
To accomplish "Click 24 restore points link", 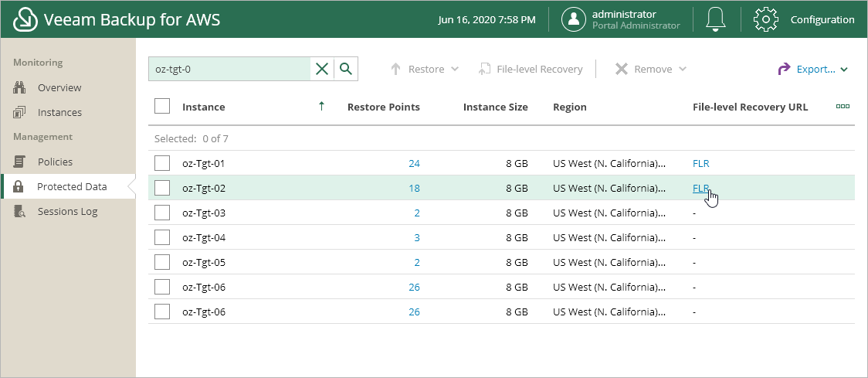I will (x=414, y=163).
